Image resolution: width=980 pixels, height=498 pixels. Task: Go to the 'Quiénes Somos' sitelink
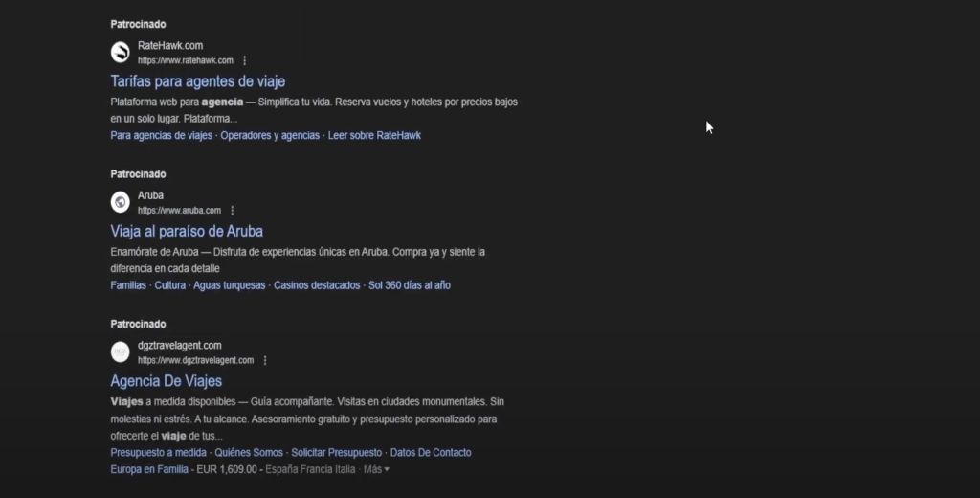click(x=249, y=452)
